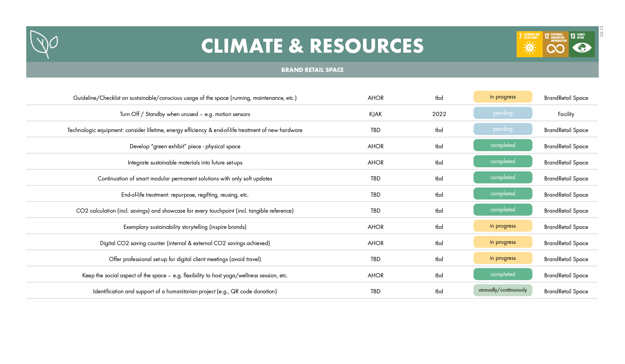Click completed badge for Keep social aspect row

tap(502, 274)
